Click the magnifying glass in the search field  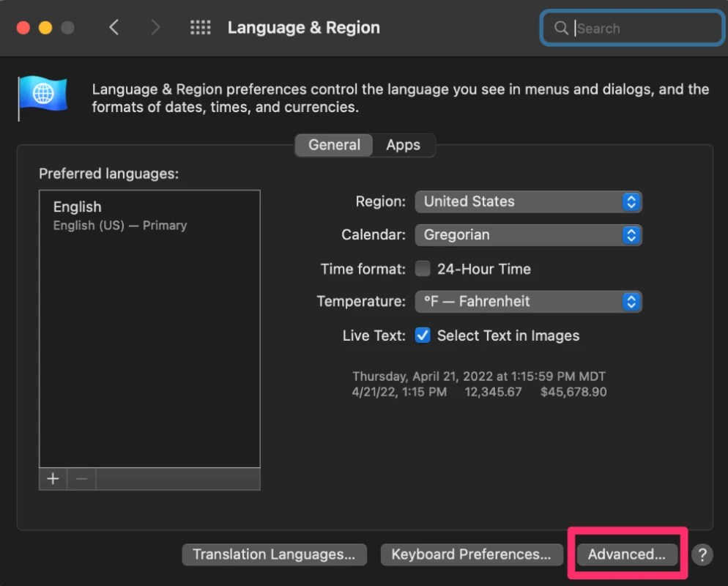pos(561,29)
